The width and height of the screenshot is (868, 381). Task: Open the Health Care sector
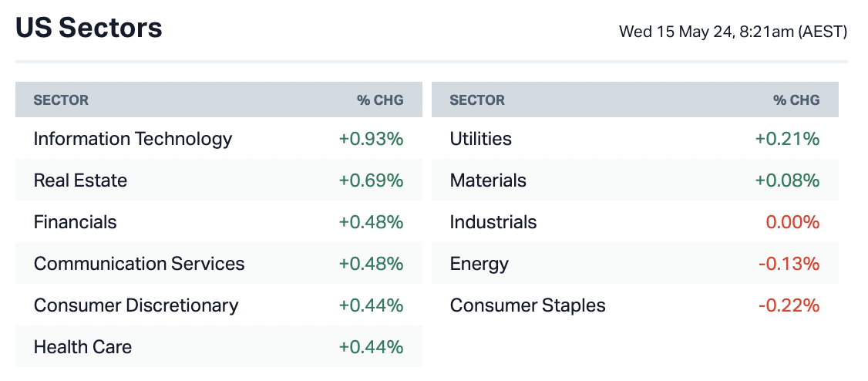click(x=82, y=347)
